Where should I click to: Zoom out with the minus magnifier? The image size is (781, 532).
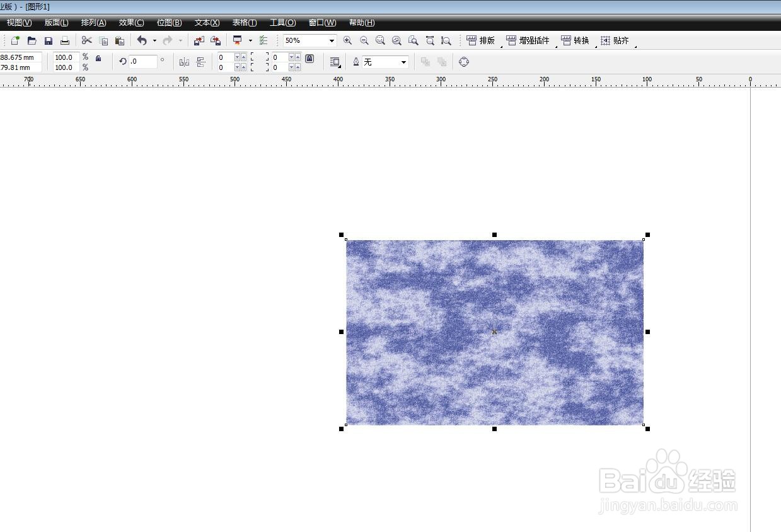[x=364, y=40]
